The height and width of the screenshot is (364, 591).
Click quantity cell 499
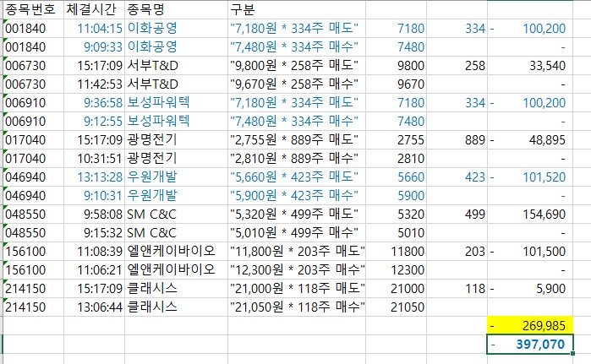[x=457, y=215]
